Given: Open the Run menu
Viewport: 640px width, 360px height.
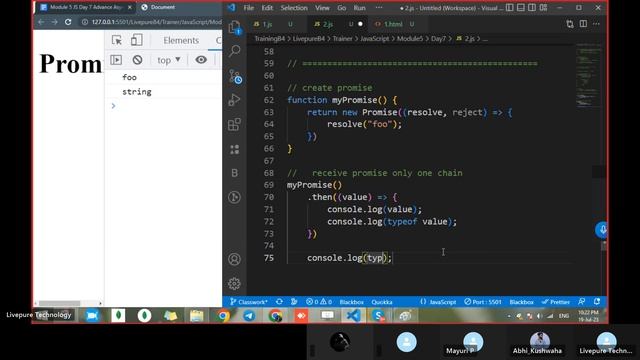Looking at the screenshot, I should (359, 8).
